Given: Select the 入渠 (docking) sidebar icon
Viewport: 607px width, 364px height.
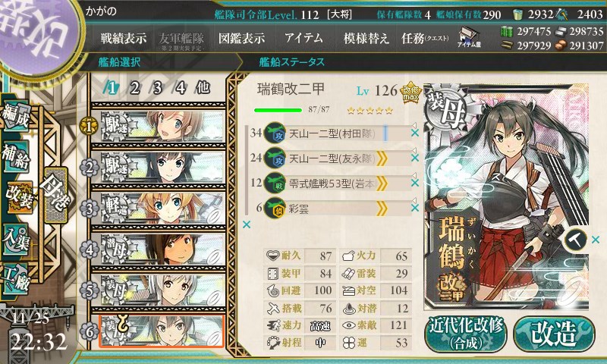Looking at the screenshot, I should click(x=16, y=240).
